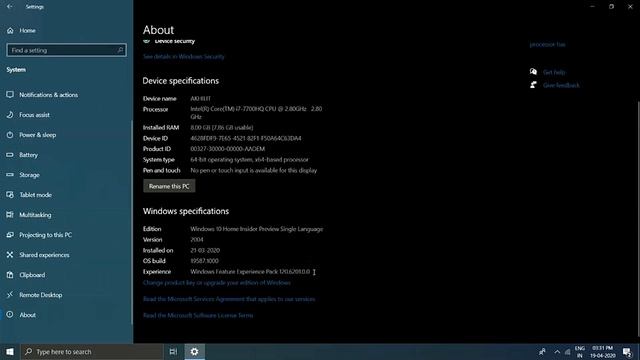This screenshot has height=360, width=640.
Task: Select the Projecting to this PC icon
Action: point(10,235)
